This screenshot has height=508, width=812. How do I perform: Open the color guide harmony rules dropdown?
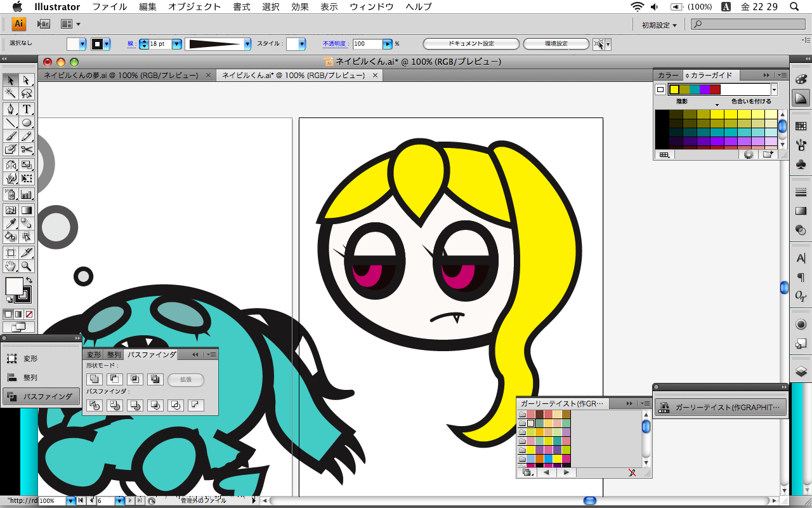[x=774, y=90]
